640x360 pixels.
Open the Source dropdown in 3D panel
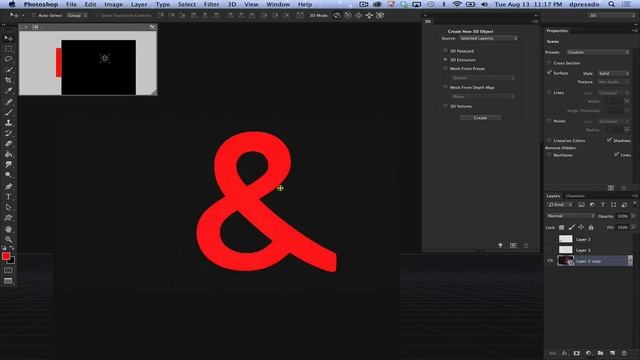coord(489,38)
